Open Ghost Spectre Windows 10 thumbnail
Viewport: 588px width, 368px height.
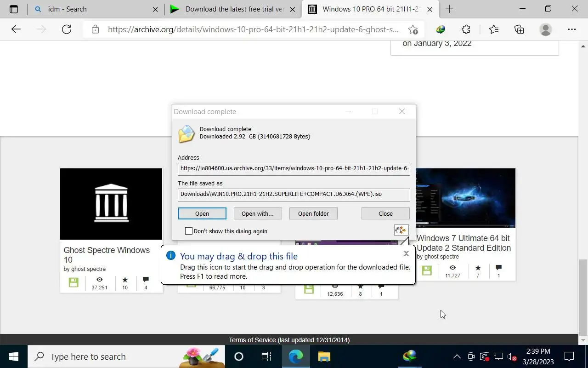pos(111,204)
